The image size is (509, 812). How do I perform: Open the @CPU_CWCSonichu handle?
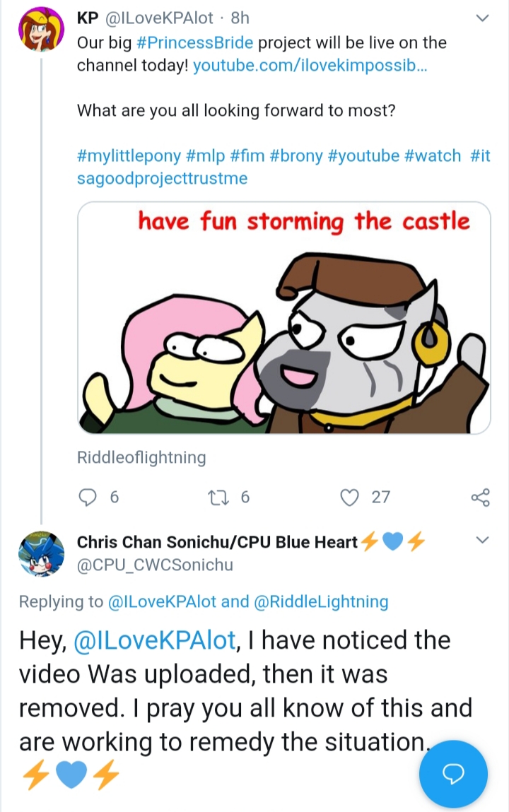pyautogui.click(x=155, y=565)
